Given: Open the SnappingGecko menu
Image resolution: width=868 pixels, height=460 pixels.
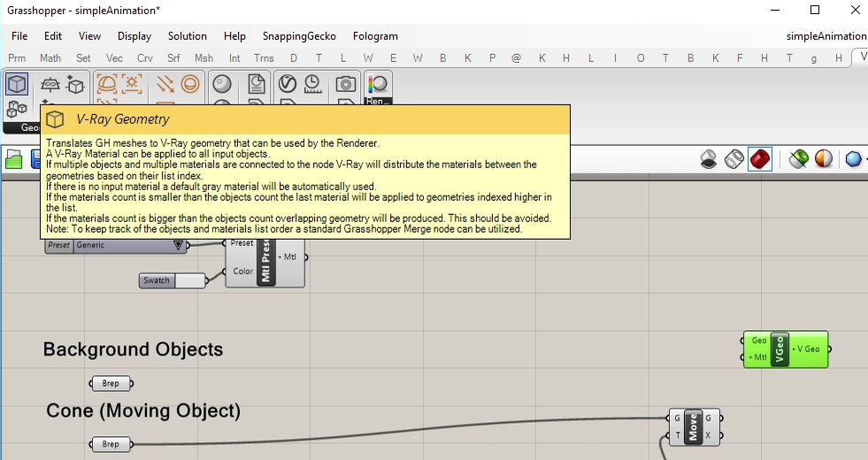Looking at the screenshot, I should coord(299,36).
